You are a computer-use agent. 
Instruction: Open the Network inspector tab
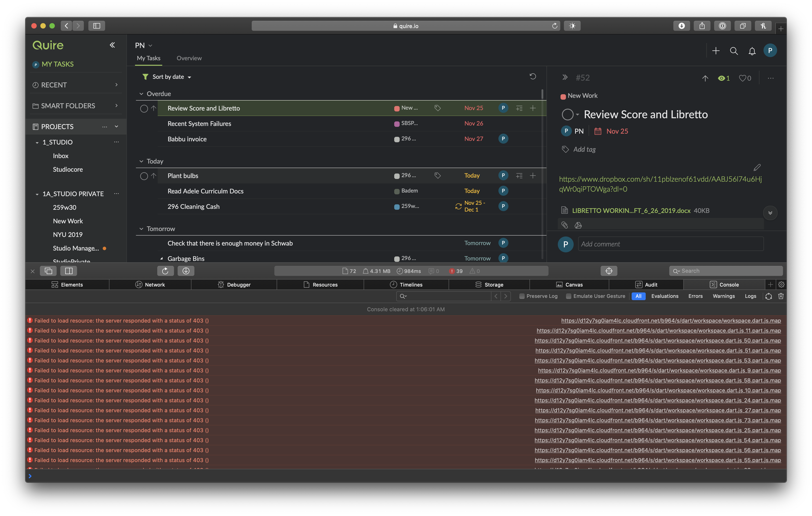click(x=150, y=285)
